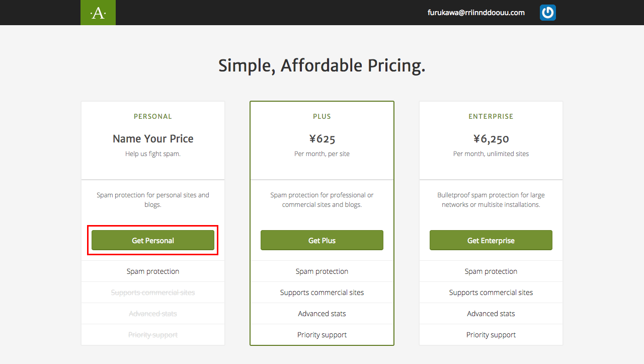The image size is (644, 364).
Task: Click the ¥6,250 price text
Action: [491, 138]
